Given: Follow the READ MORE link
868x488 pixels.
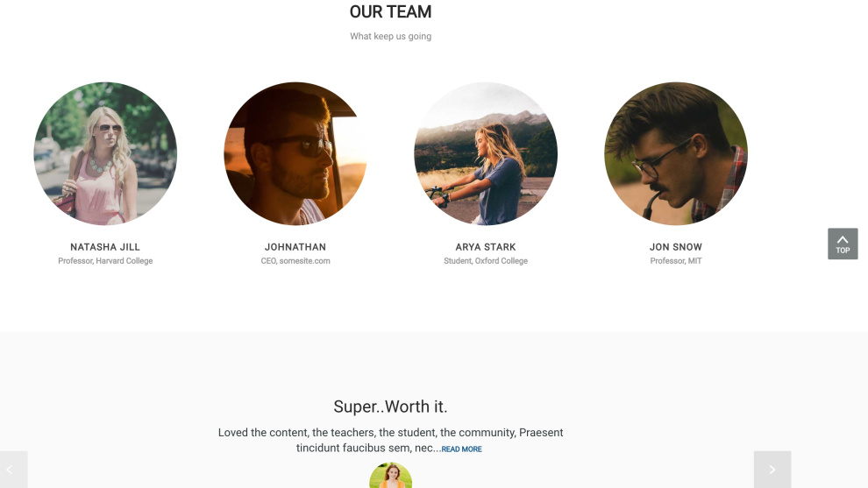Looking at the screenshot, I should [461, 449].
